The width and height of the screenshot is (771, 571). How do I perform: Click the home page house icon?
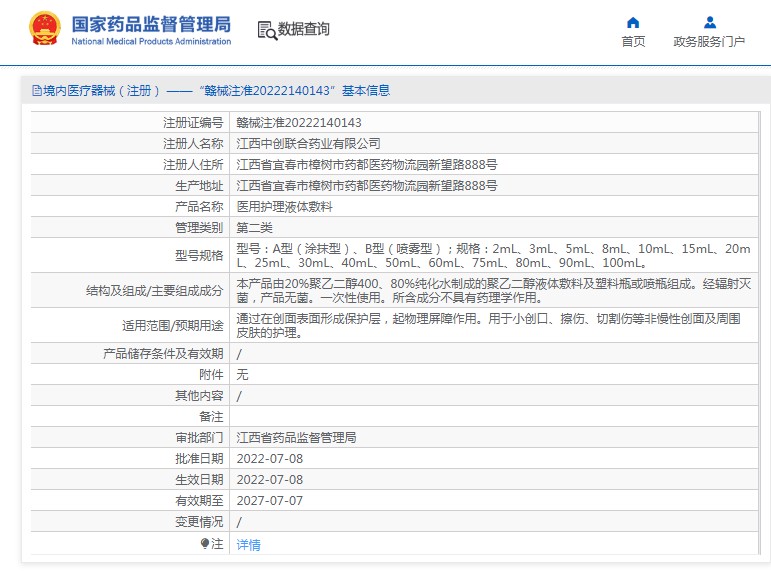[x=633, y=23]
